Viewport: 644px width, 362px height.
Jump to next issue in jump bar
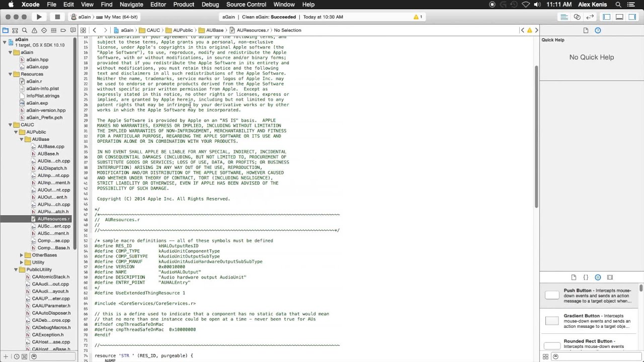tap(536, 30)
